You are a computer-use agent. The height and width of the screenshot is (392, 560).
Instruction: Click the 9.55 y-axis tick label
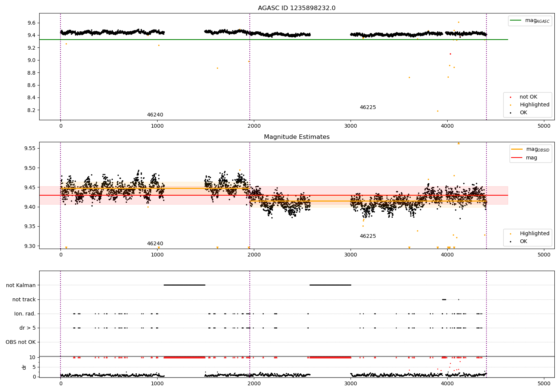click(x=29, y=149)
